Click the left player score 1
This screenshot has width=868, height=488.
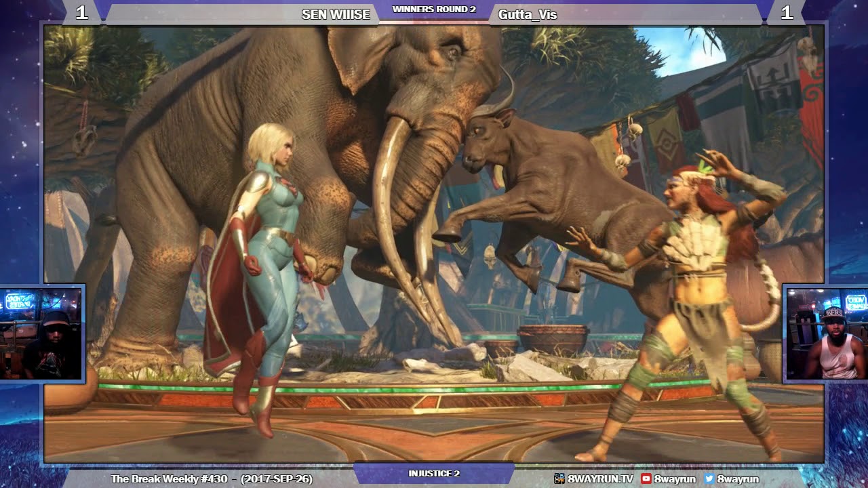(81, 12)
